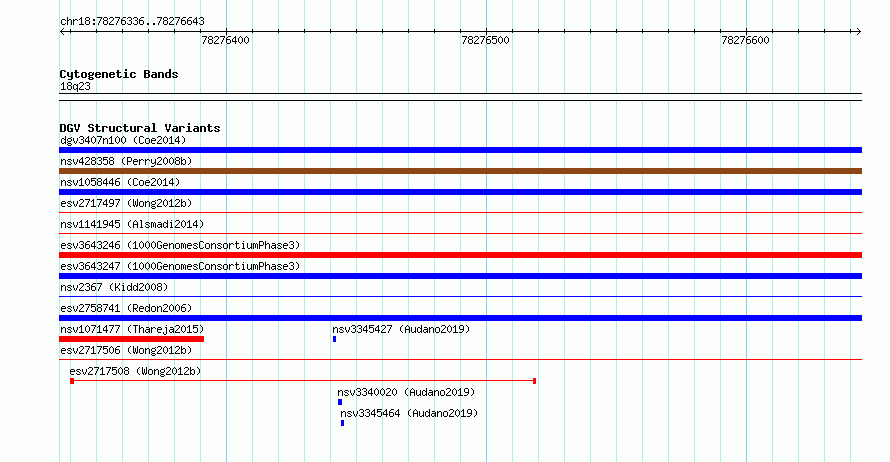Open esv2717497 (Wong2012b) variant label
Viewport: 890px width, 462px height.
tap(126, 203)
